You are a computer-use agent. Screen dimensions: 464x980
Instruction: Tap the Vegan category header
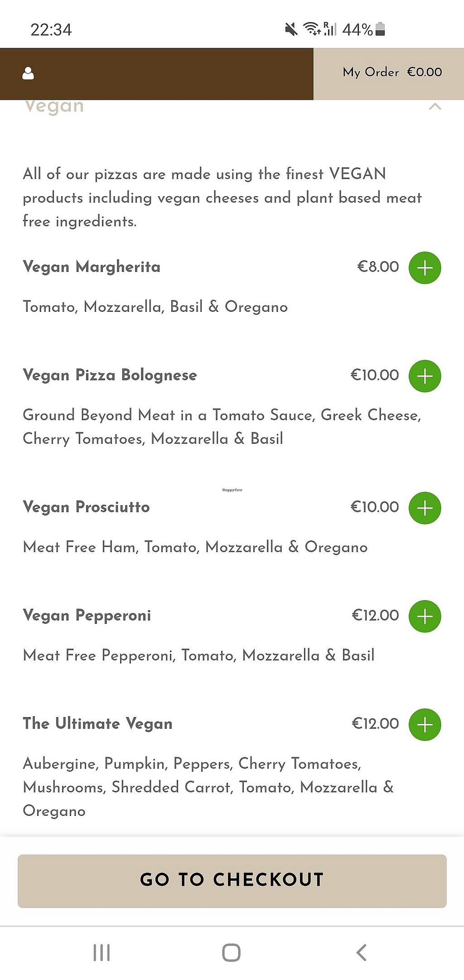pos(54,107)
